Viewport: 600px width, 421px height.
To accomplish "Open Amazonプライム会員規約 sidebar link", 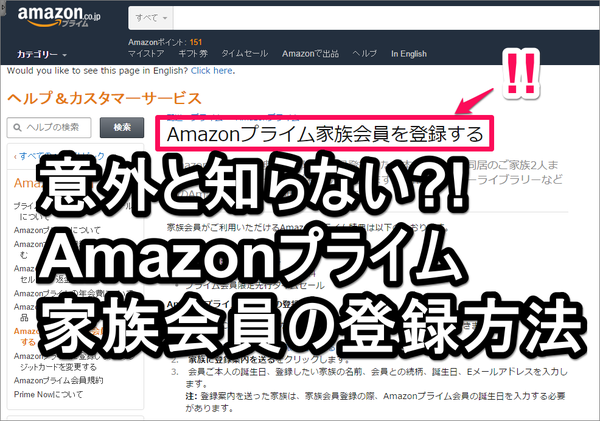I will pyautogui.click(x=59, y=380).
